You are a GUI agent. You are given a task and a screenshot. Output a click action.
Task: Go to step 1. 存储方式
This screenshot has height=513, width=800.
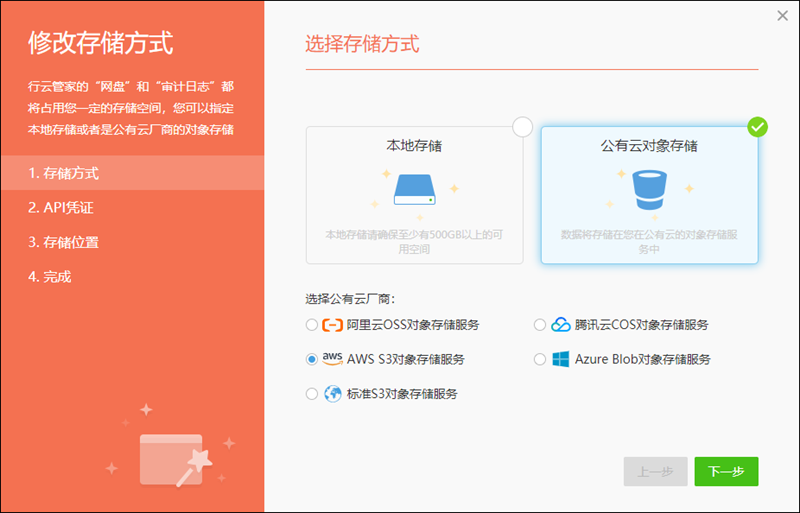[x=64, y=173]
